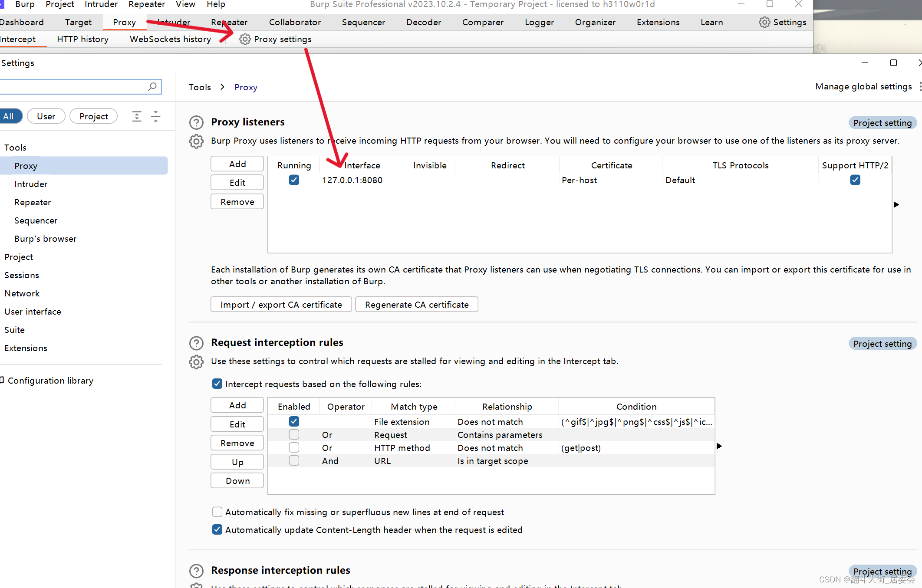Screen dimensions: 922x588
Task: Click Import / export CA certificate button
Action: [281, 305]
